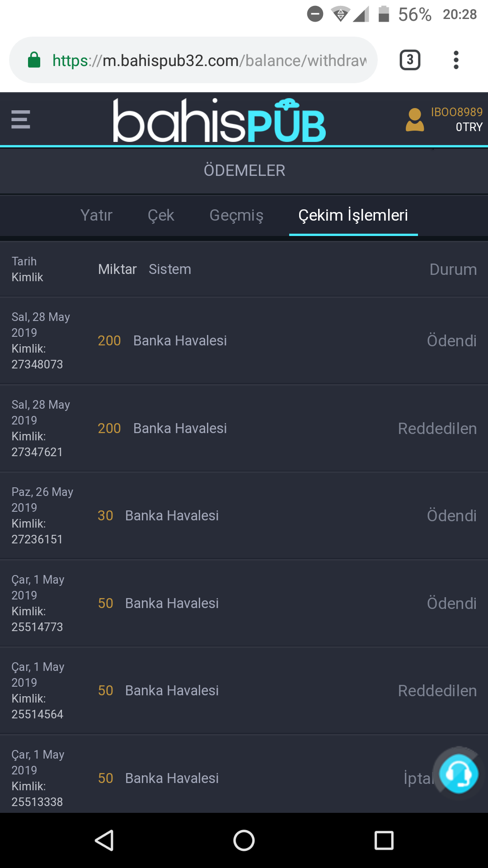Open the hamburger menu icon

coord(21,119)
